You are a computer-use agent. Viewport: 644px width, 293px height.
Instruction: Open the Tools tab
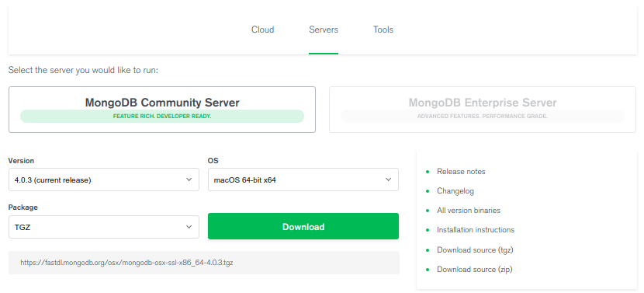click(x=383, y=30)
